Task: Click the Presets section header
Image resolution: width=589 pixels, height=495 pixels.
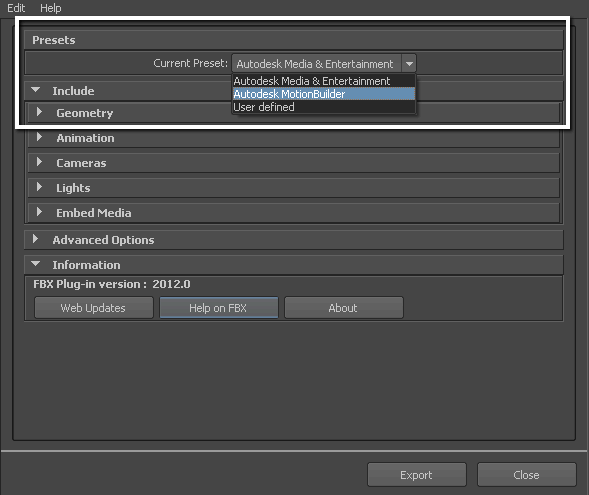Action: coord(293,40)
